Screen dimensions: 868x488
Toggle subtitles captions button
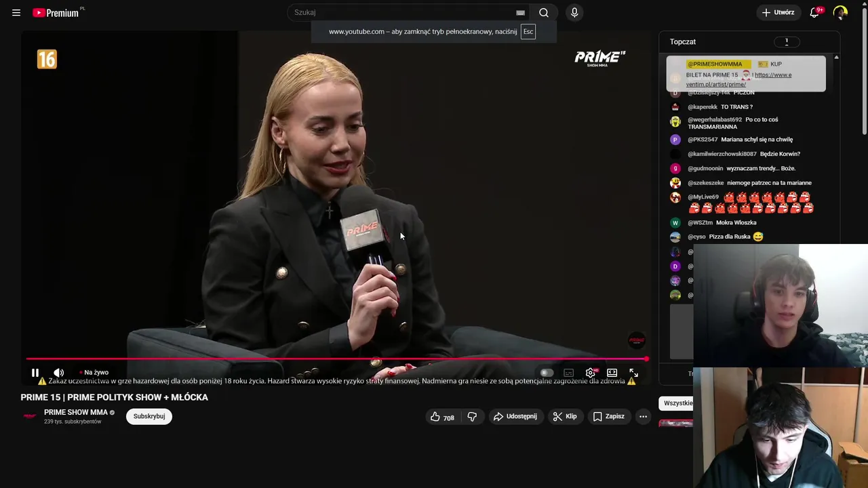pyautogui.click(x=569, y=372)
